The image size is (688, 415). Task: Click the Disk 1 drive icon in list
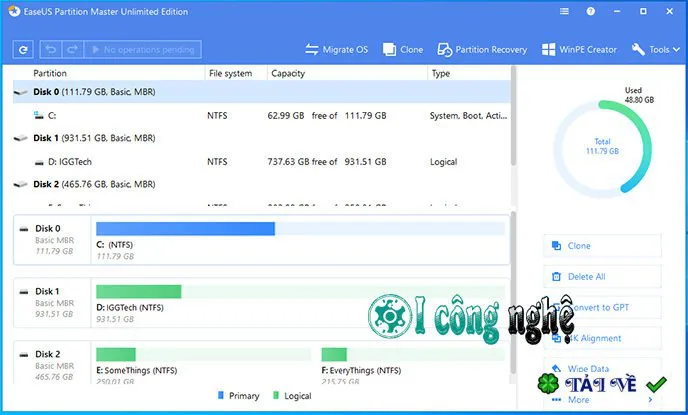pos(21,138)
